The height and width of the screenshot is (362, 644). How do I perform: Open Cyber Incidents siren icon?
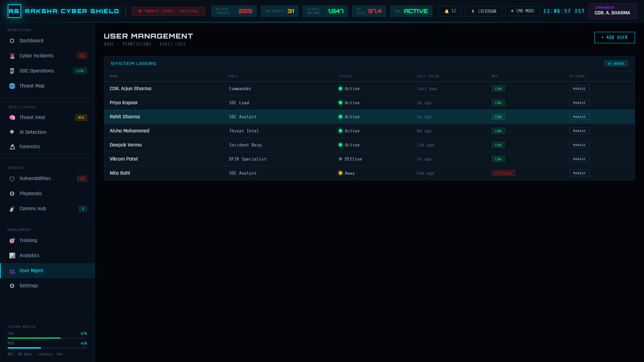pos(12,56)
